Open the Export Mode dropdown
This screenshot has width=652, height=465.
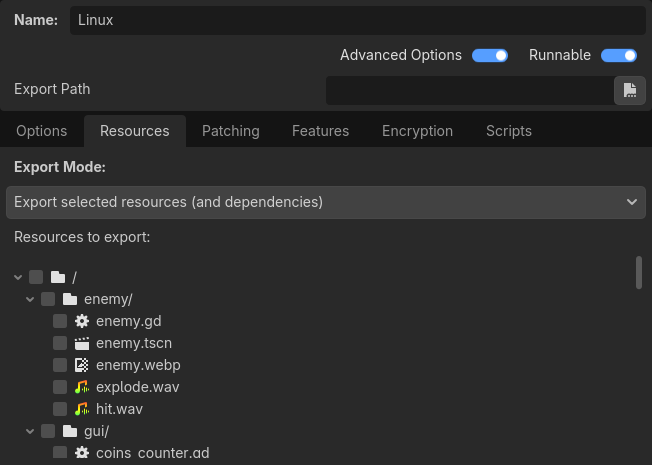(x=325, y=202)
